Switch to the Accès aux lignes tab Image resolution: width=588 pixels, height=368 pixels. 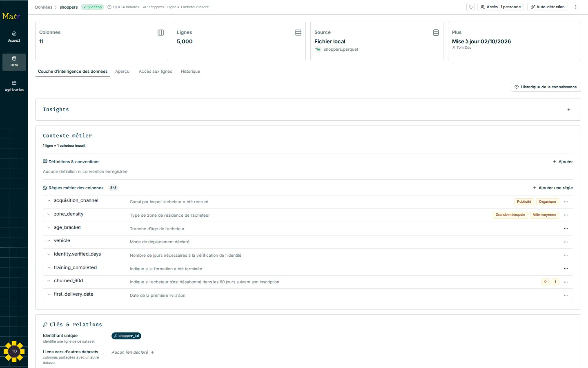coord(155,72)
